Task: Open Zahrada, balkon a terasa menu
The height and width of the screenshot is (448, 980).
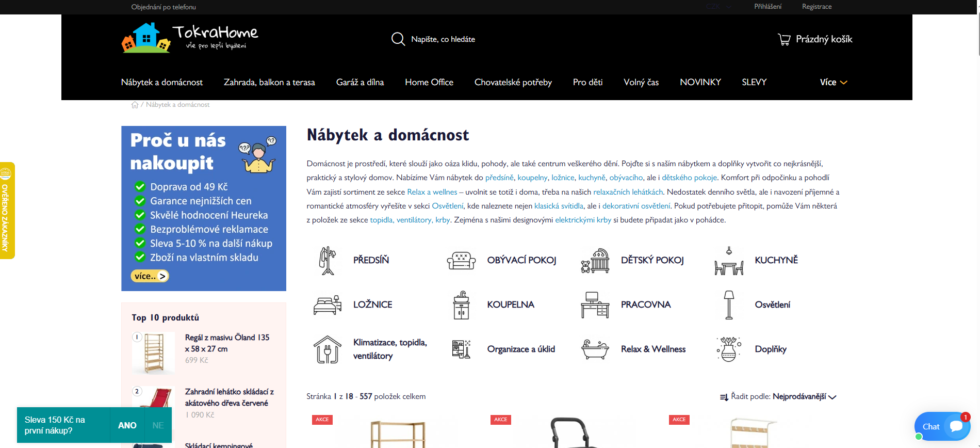Action: (269, 83)
